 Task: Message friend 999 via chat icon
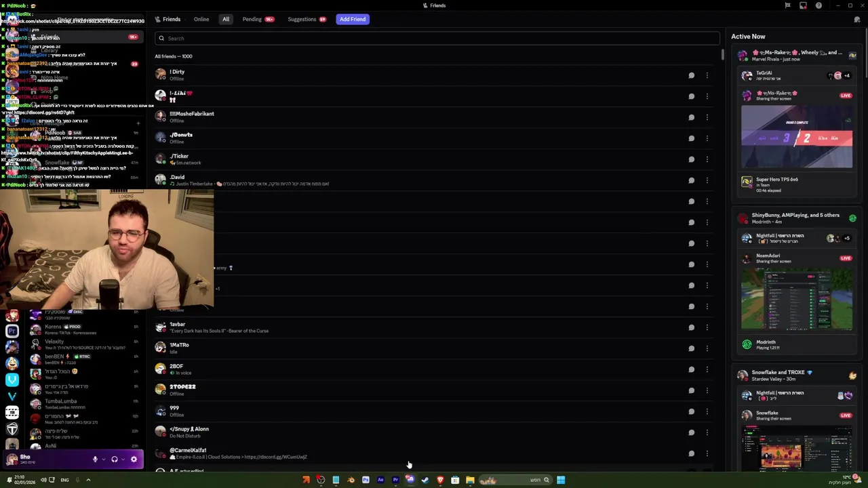691,411
